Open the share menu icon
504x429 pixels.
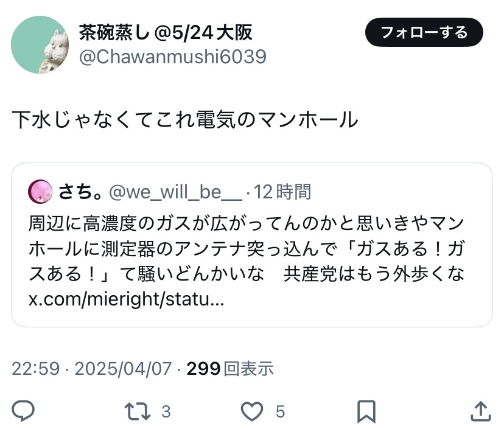[480, 411]
